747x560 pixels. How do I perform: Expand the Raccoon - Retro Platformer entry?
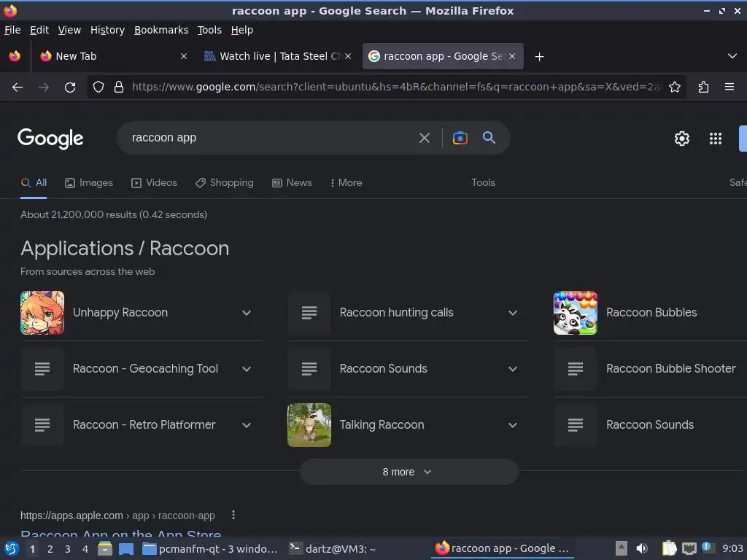pyautogui.click(x=247, y=425)
